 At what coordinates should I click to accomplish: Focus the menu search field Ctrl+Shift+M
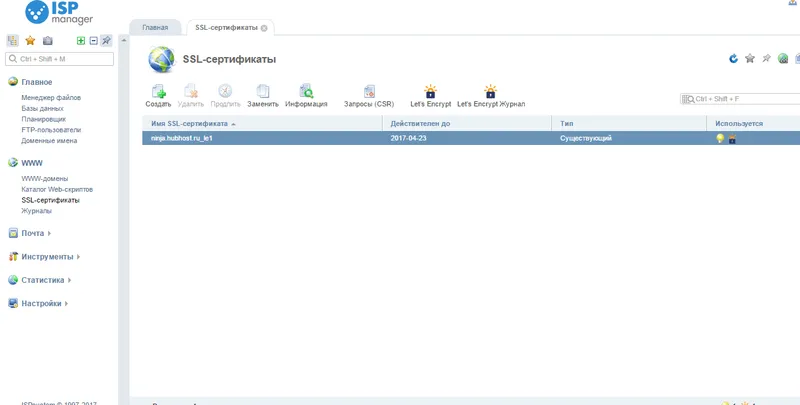(59, 59)
